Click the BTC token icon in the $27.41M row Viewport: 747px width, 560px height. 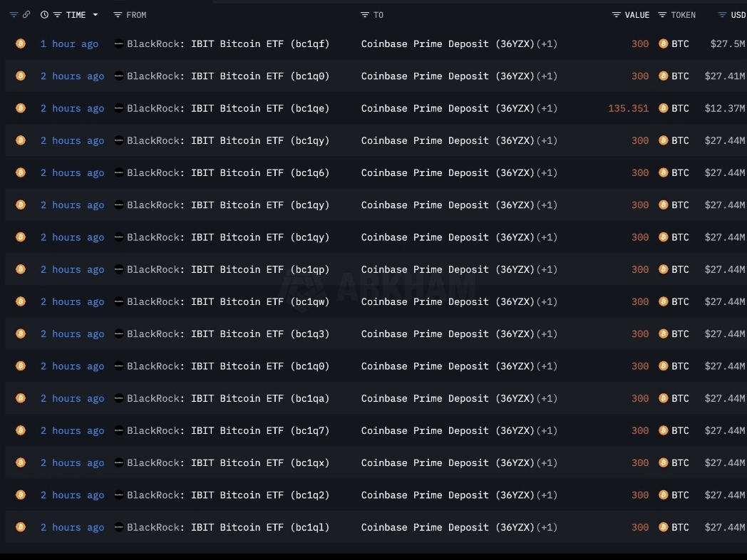coord(663,76)
